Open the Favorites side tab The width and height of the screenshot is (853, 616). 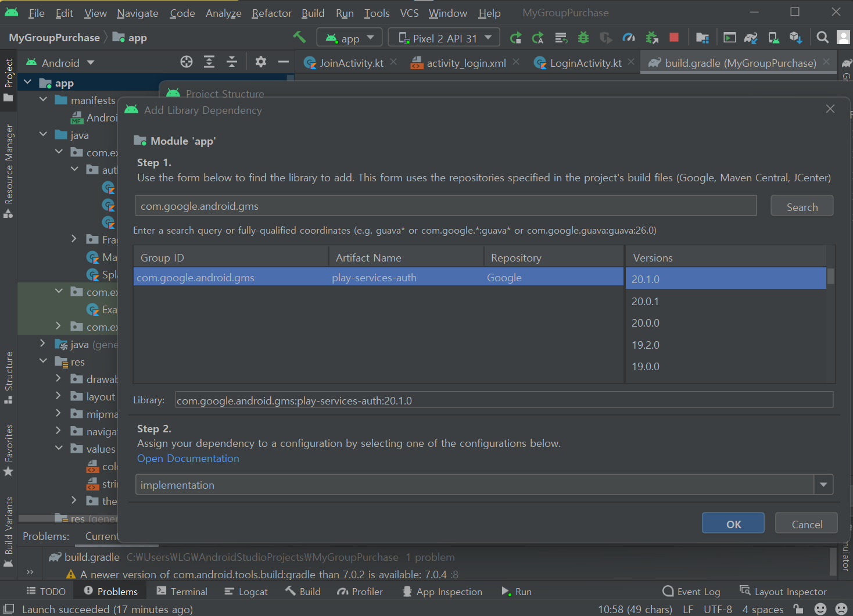[9, 450]
